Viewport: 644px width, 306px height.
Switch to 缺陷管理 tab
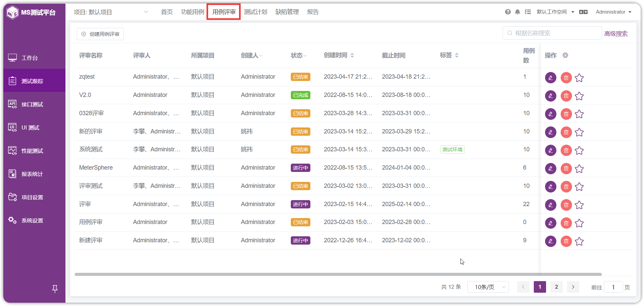[287, 12]
